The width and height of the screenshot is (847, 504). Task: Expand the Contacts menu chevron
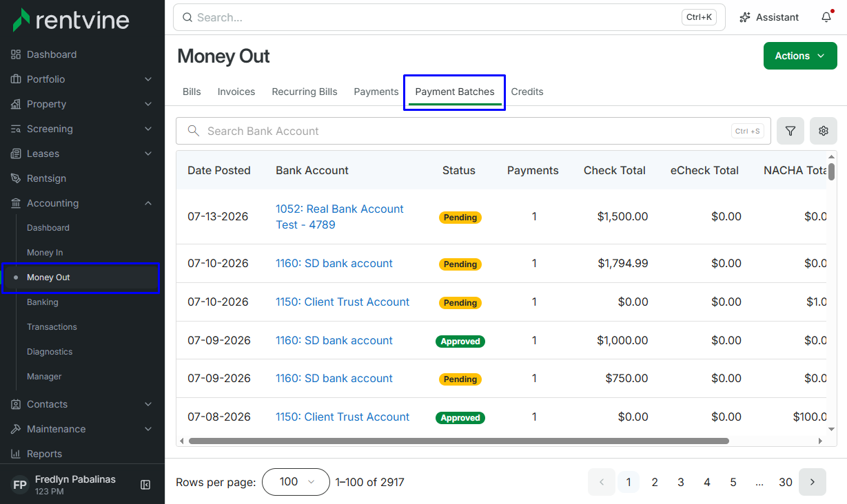[148, 404]
